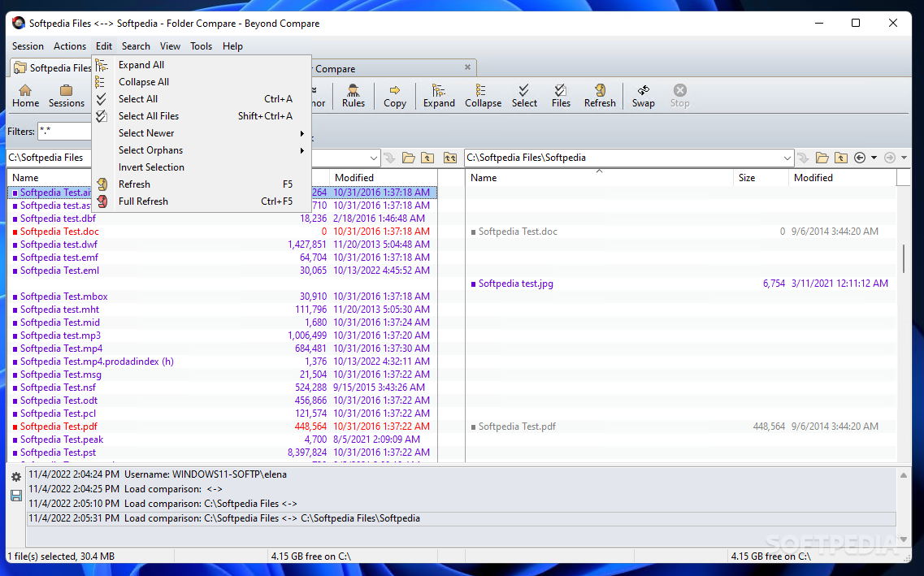Select Softpedia Test.doc in left pane
The image size is (924, 576).
222,232
